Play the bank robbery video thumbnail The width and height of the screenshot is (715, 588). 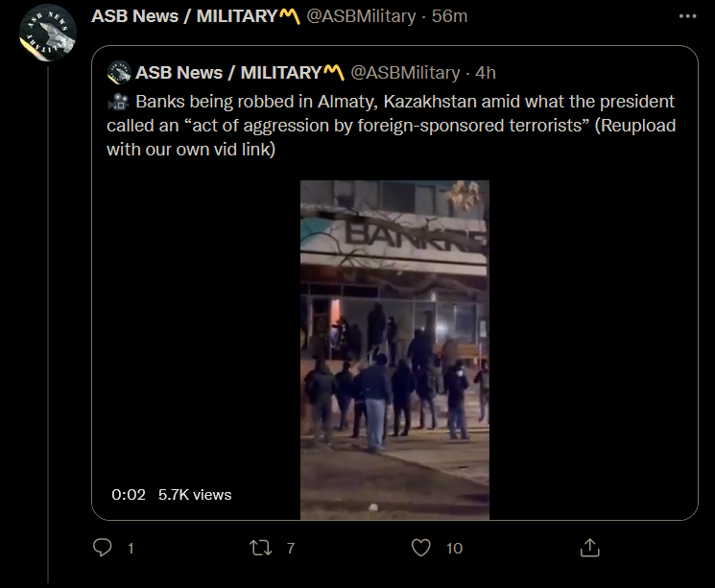click(x=394, y=349)
